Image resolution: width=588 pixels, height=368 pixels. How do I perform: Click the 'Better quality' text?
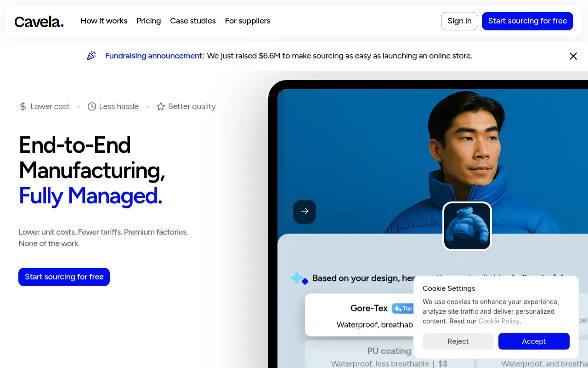[x=192, y=107]
